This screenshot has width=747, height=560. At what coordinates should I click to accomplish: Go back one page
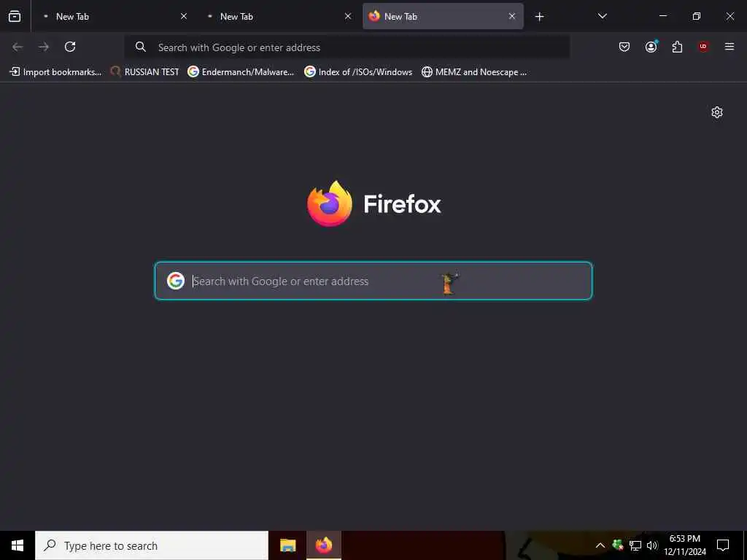pos(18,47)
